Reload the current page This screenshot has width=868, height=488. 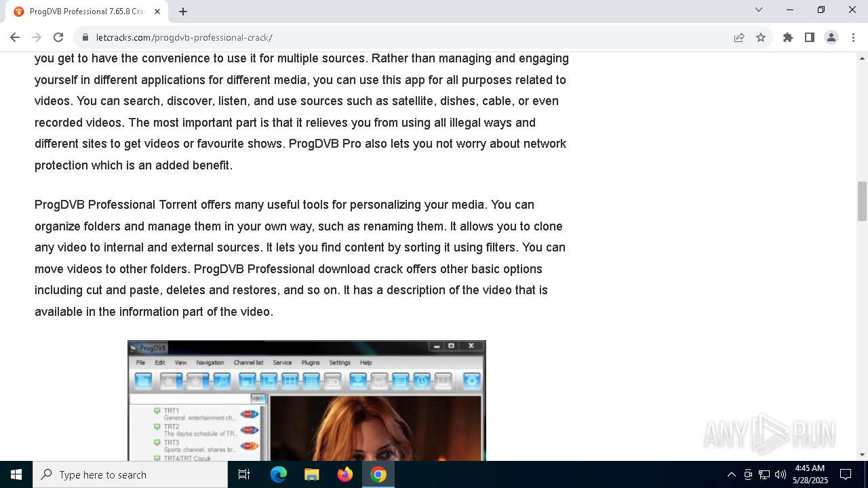[x=58, y=37]
